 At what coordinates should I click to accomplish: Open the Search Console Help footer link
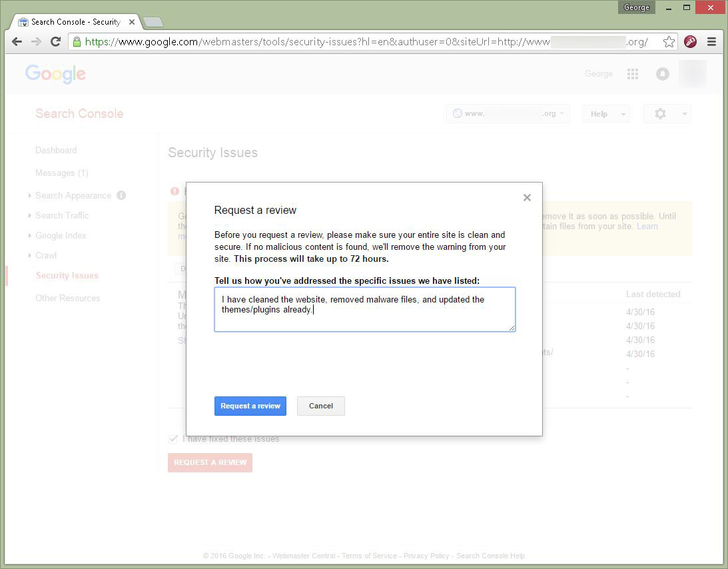pyautogui.click(x=491, y=556)
